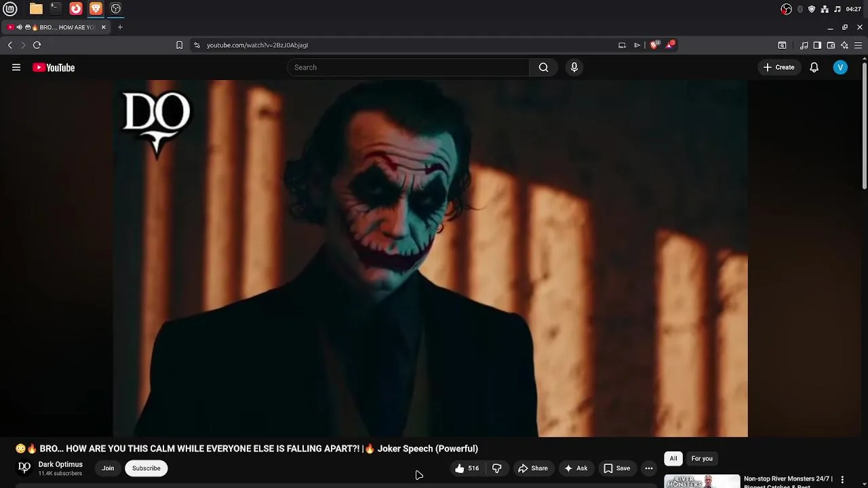The image size is (868, 488).
Task: Toggle the Brave sidebar panel
Action: [817, 45]
